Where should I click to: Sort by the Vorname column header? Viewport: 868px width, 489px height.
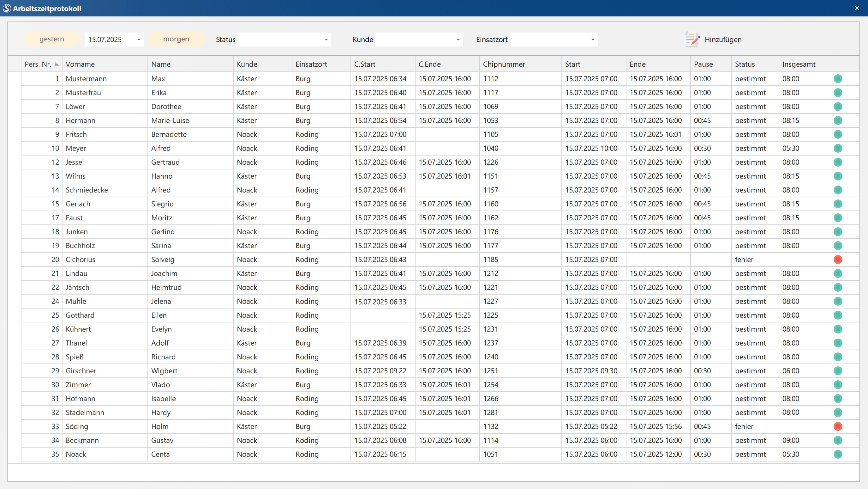(x=80, y=64)
